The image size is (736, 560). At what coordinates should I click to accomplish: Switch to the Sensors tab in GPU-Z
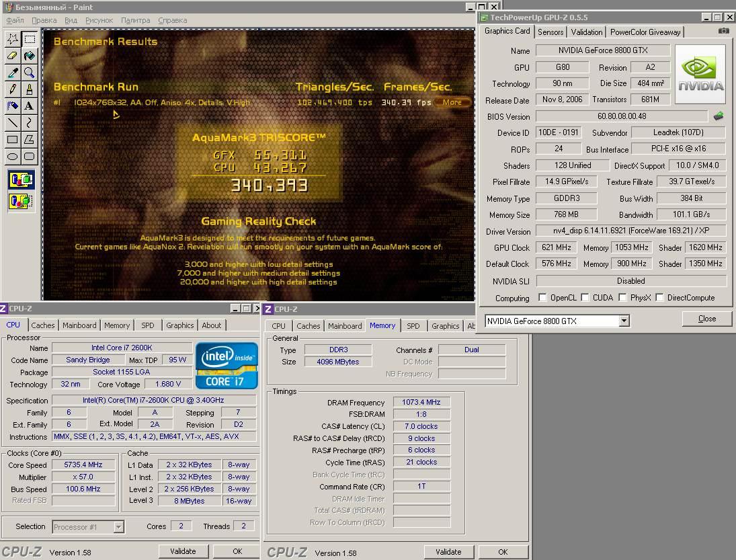pos(550,32)
